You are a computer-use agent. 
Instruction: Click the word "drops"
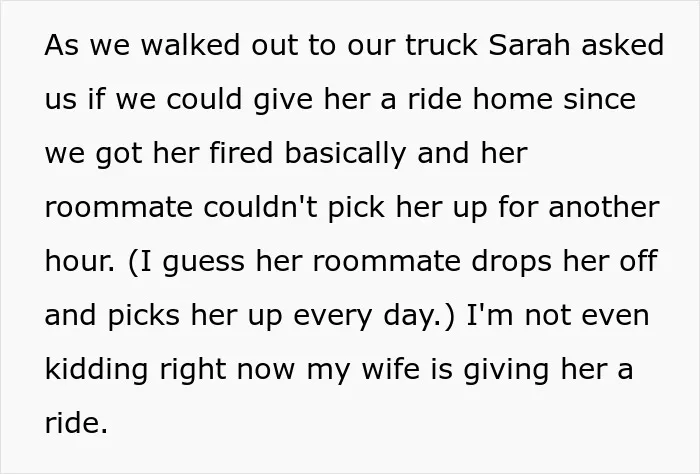tap(511, 262)
